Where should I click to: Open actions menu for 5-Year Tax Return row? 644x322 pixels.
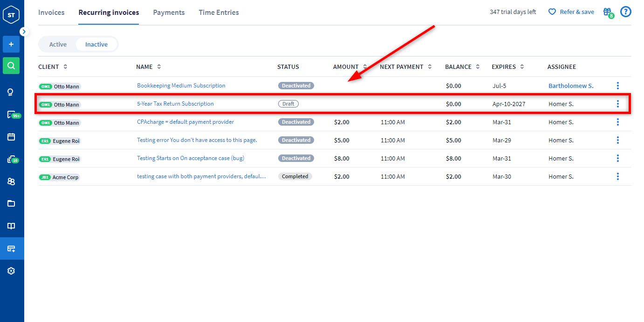618,104
